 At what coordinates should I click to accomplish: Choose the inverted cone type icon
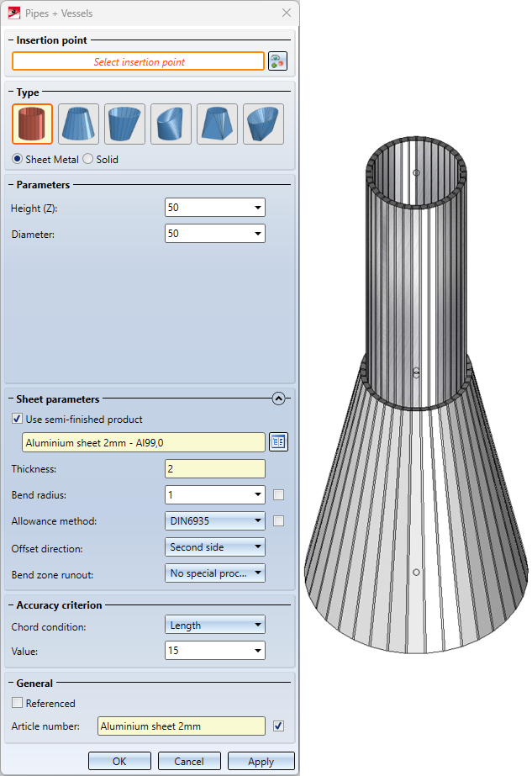pyautogui.click(x=124, y=124)
